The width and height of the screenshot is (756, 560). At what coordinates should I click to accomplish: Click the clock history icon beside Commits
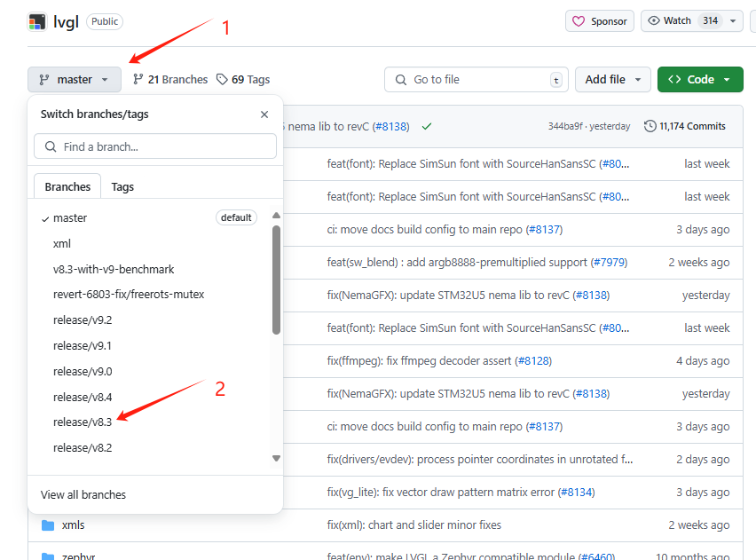(x=650, y=126)
